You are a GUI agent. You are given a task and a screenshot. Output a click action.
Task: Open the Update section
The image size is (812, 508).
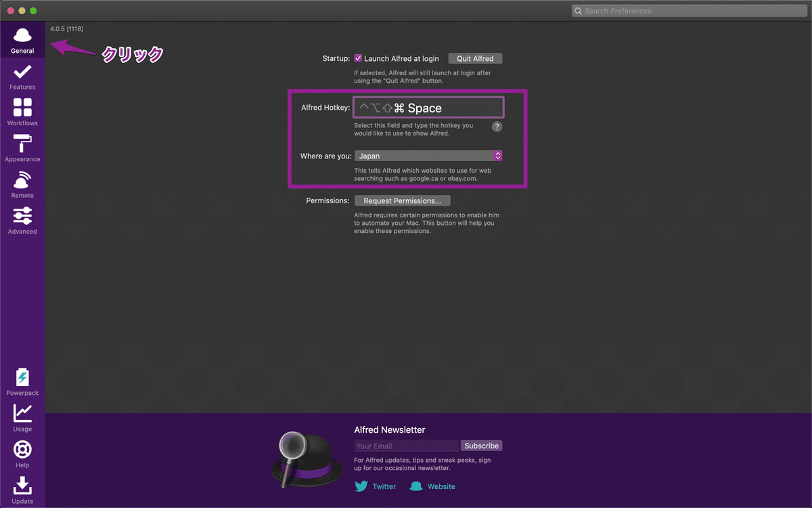(22, 490)
